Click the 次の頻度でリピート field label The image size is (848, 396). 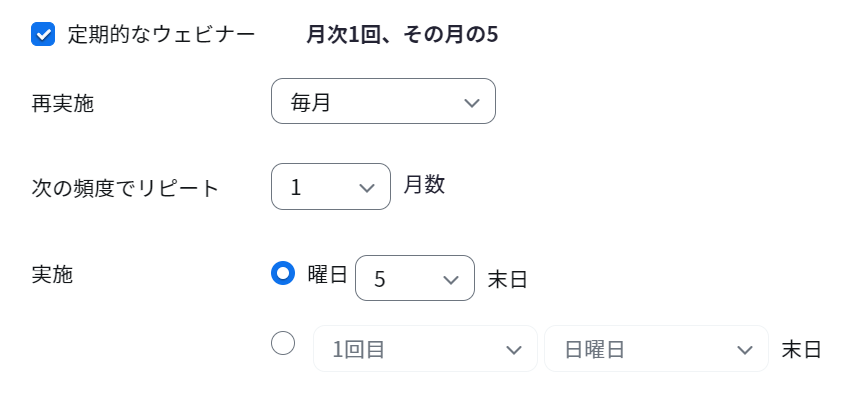(x=125, y=188)
